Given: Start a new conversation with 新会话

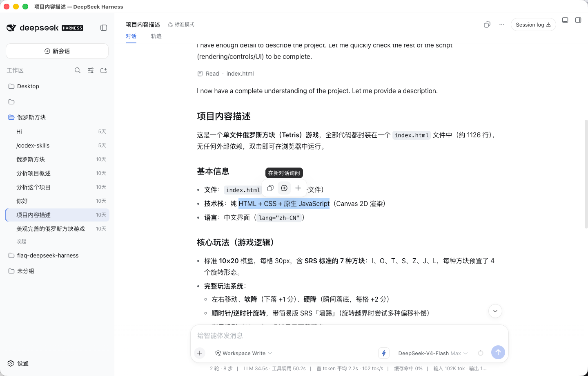Looking at the screenshot, I should (x=57, y=51).
